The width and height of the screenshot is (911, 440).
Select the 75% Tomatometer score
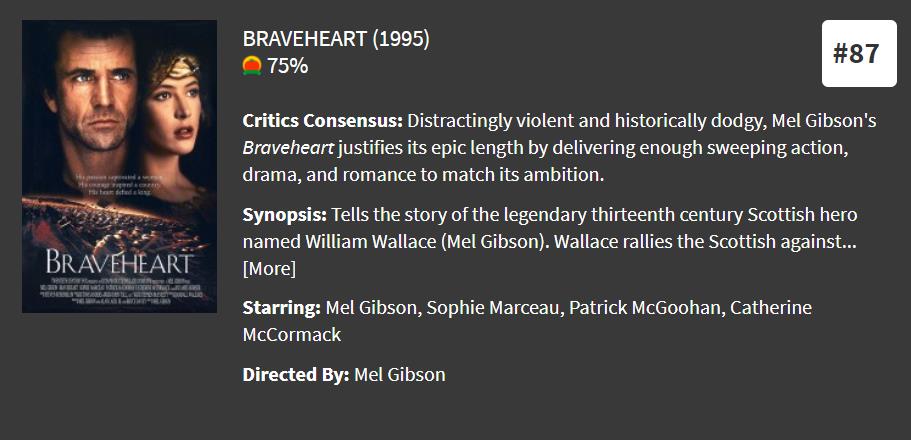coord(287,66)
